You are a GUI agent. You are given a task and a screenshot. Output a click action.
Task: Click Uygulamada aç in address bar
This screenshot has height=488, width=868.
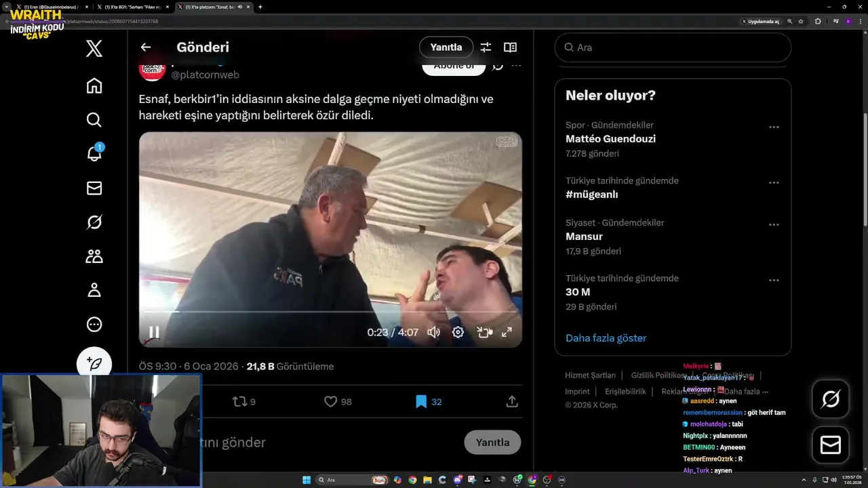pyautogui.click(x=760, y=22)
